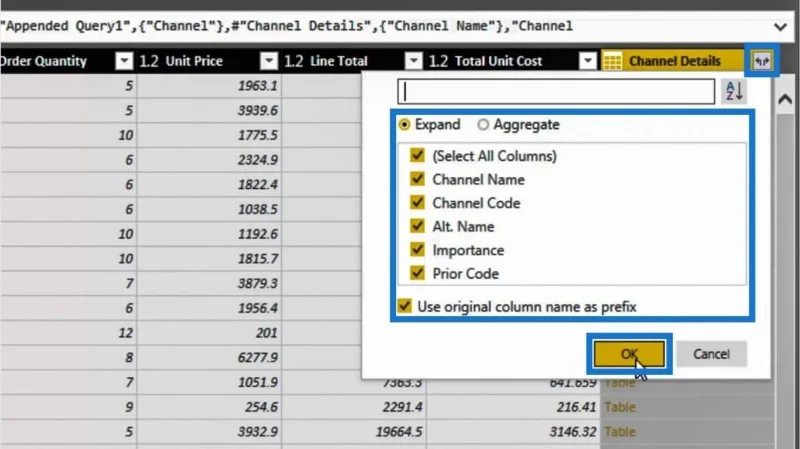Image resolution: width=800 pixels, height=449 pixels.
Task: Click the table icon on Channel Details header
Action: coord(612,61)
